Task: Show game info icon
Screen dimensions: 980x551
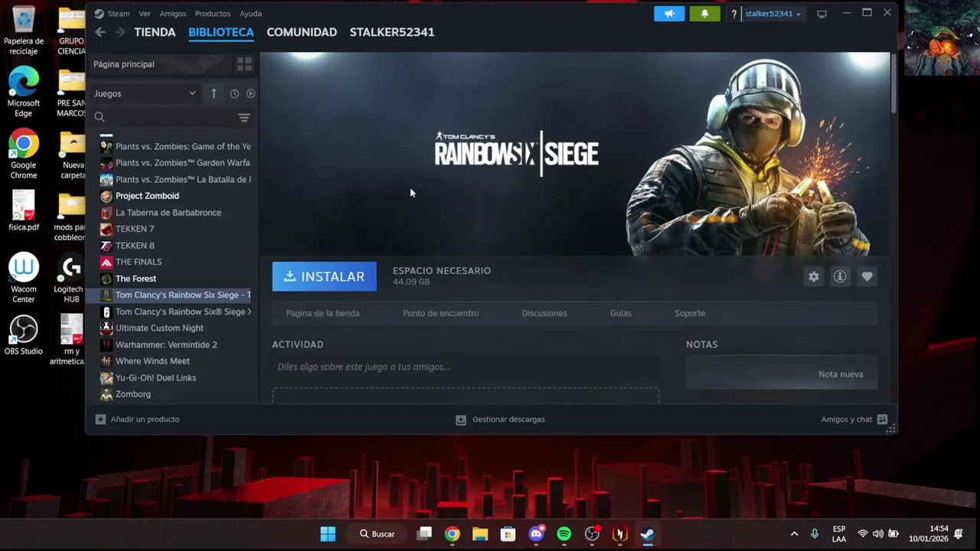Action: (x=840, y=277)
